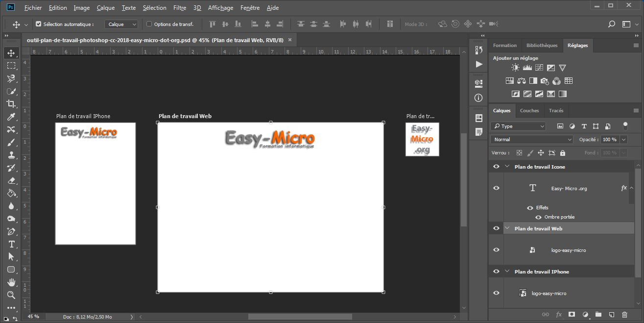The image size is (644, 323).
Task: Open the Search magnifier in options bar
Action: 611,24
